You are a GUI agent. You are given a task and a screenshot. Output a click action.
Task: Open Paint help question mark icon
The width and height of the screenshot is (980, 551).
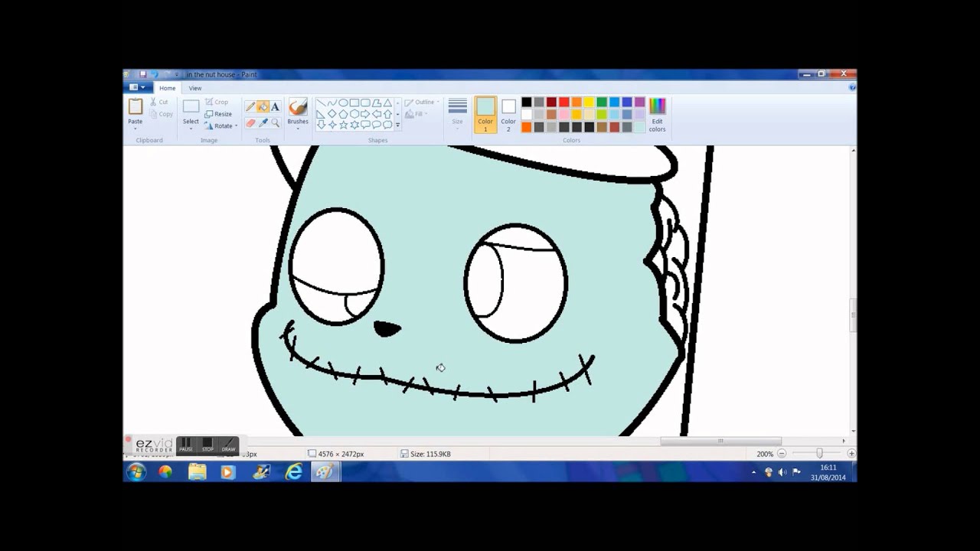(x=852, y=88)
